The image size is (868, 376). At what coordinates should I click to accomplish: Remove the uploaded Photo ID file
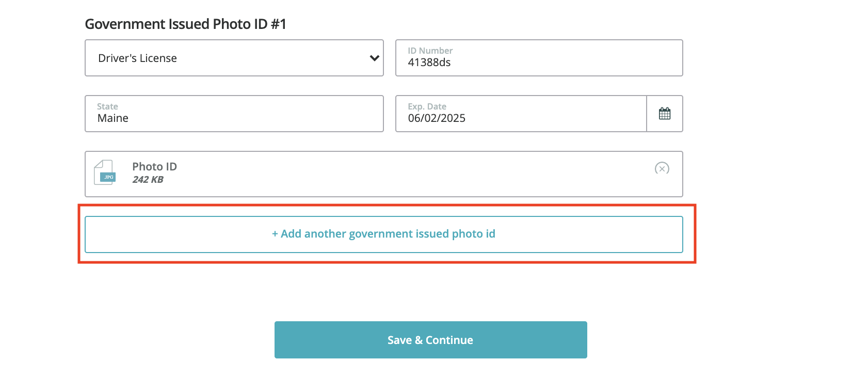click(662, 168)
